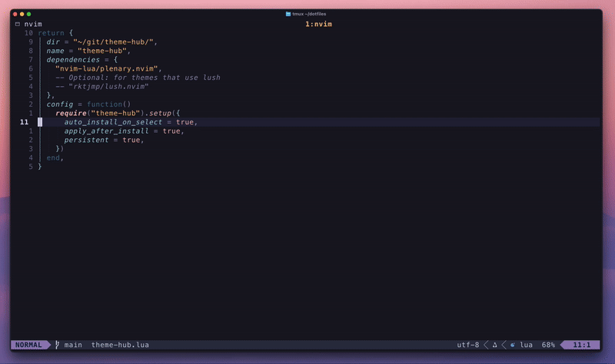Click the yellow minimize window button
615x364 pixels.
pyautogui.click(x=22, y=14)
